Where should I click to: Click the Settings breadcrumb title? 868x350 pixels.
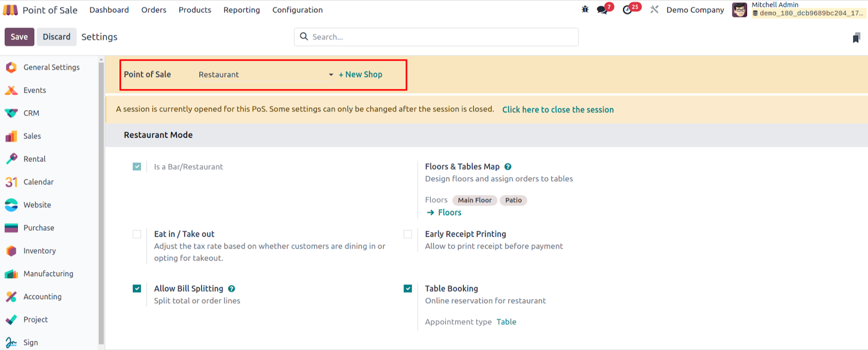point(99,37)
